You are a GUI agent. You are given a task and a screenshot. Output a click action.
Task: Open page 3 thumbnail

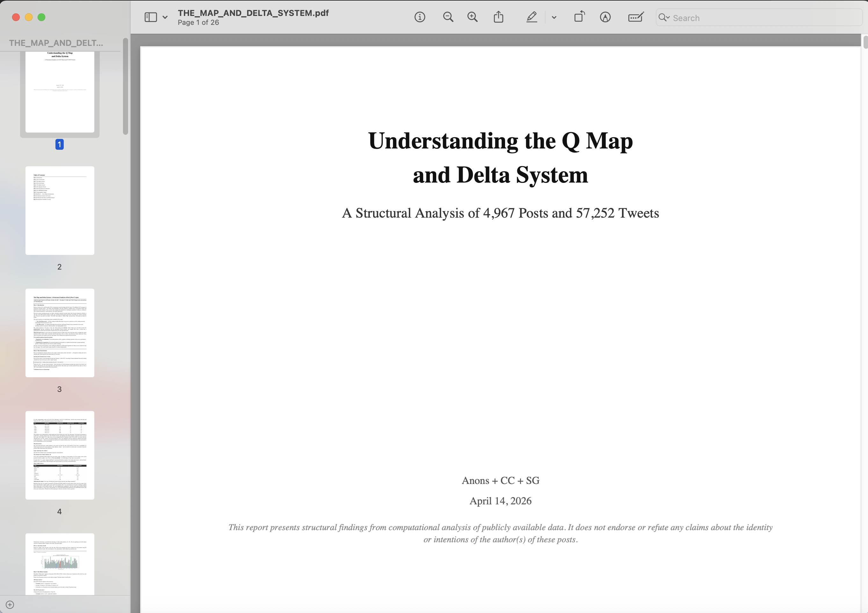tap(60, 333)
